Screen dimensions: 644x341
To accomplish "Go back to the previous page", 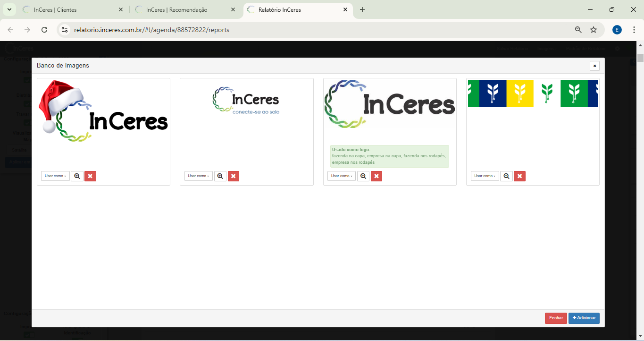I will pos(10,30).
